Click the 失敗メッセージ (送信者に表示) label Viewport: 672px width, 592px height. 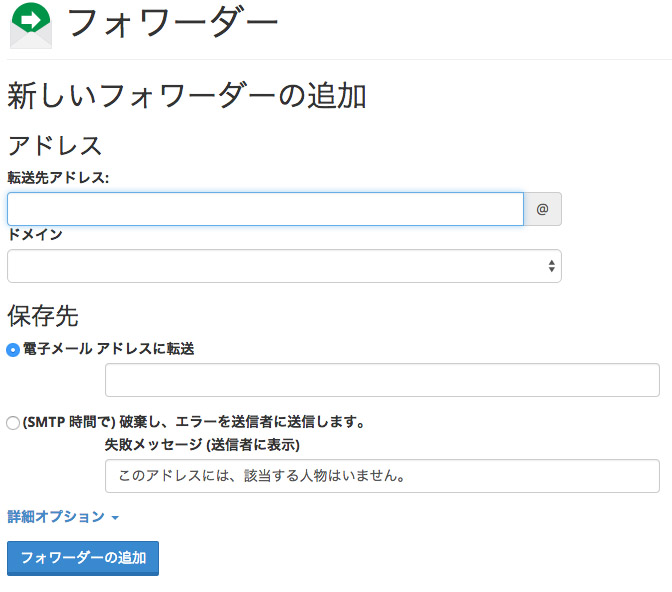pos(202,444)
